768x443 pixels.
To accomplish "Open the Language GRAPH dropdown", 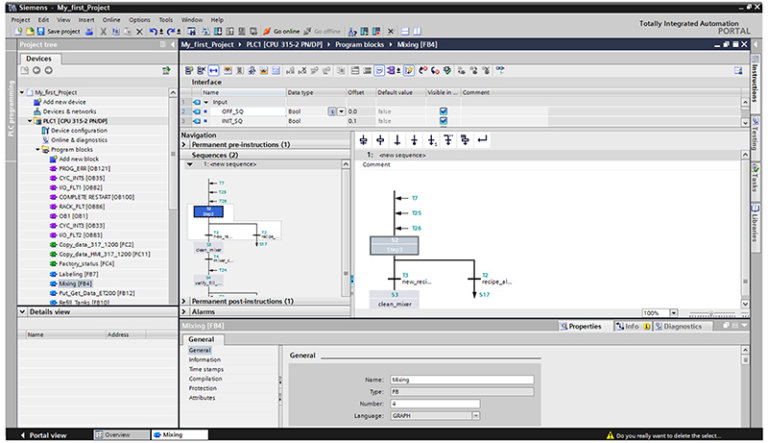I will click(x=475, y=416).
